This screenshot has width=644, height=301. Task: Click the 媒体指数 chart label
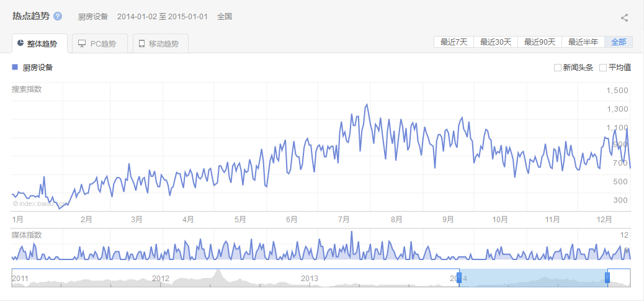pyautogui.click(x=27, y=235)
